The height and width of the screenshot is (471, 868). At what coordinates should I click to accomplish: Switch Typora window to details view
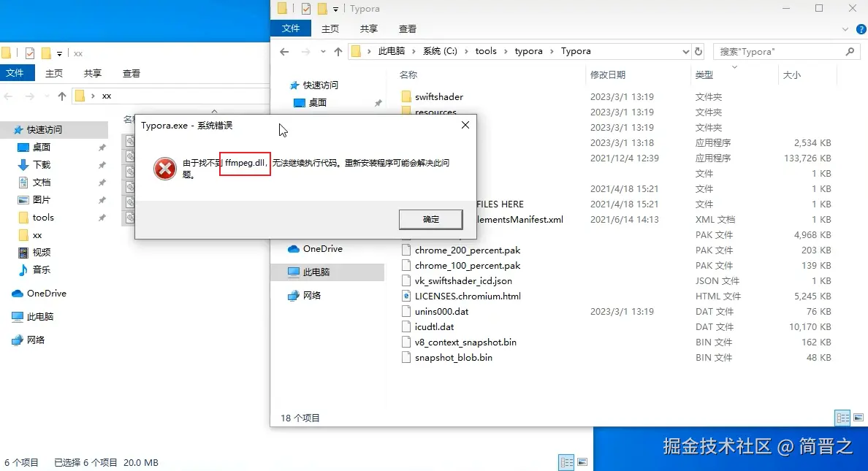842,418
